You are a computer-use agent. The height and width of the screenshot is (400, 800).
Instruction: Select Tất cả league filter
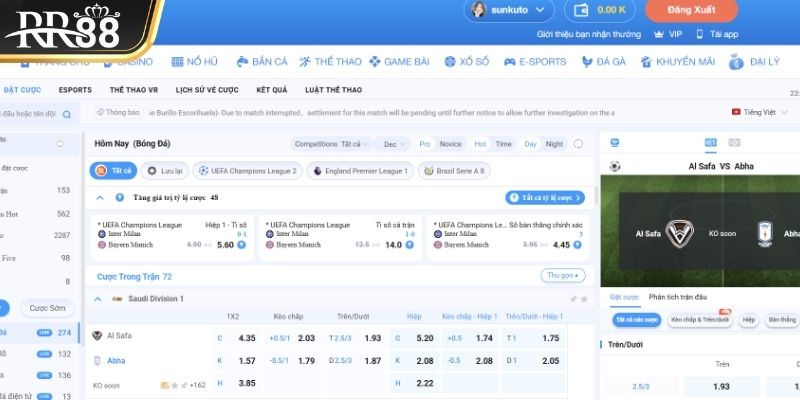(x=113, y=171)
